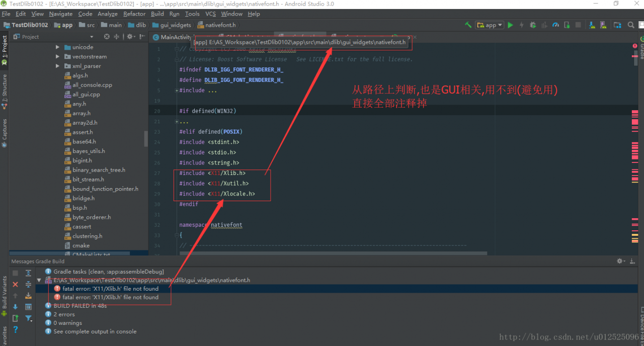
Task: Click dlib breadcrumb in navigation bar
Action: coord(137,25)
